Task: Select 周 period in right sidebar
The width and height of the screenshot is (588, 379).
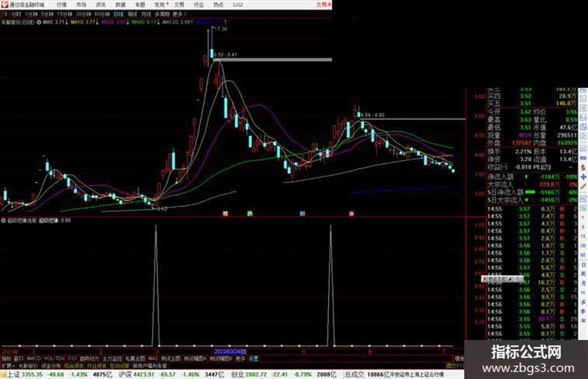Action: pyautogui.click(x=584, y=274)
